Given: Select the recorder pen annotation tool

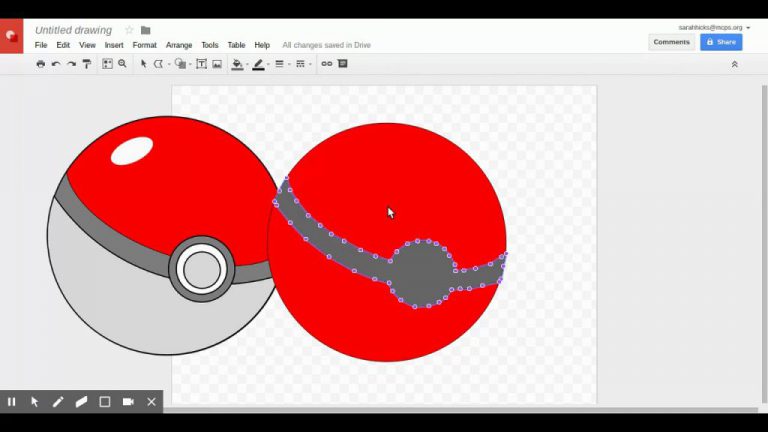Looking at the screenshot, I should pos(58,402).
